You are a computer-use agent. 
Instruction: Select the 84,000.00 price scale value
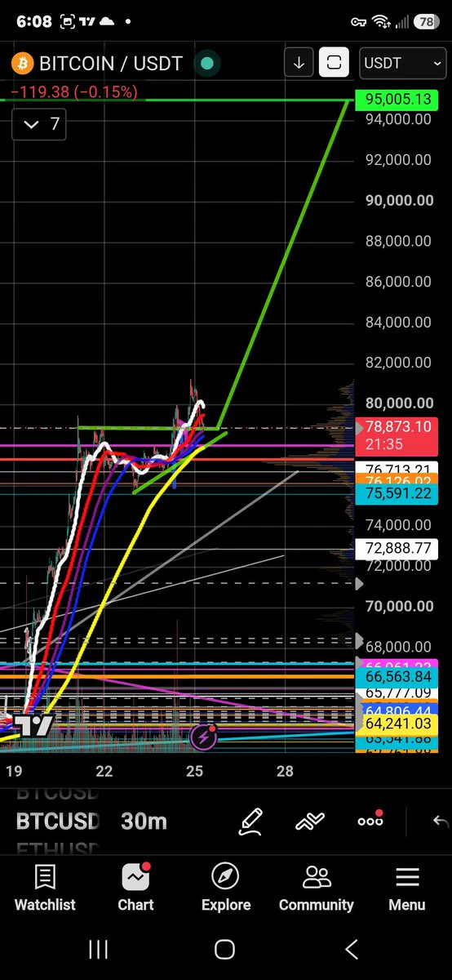point(399,322)
